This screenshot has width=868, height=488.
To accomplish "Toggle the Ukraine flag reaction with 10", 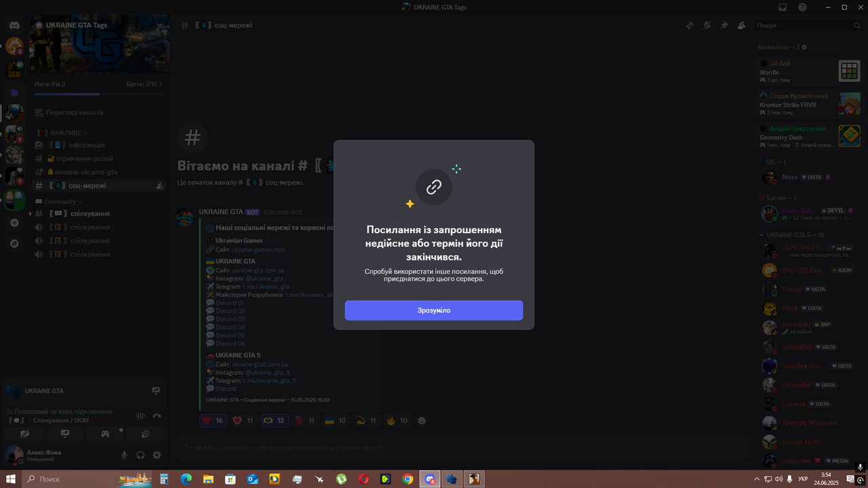I will tap(336, 421).
